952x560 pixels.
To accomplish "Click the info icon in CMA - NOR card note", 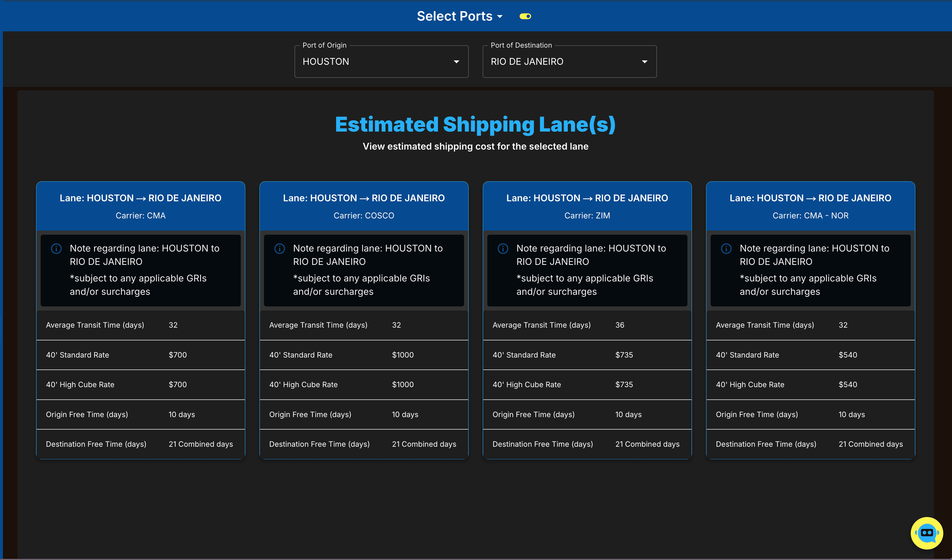I will 726,249.
